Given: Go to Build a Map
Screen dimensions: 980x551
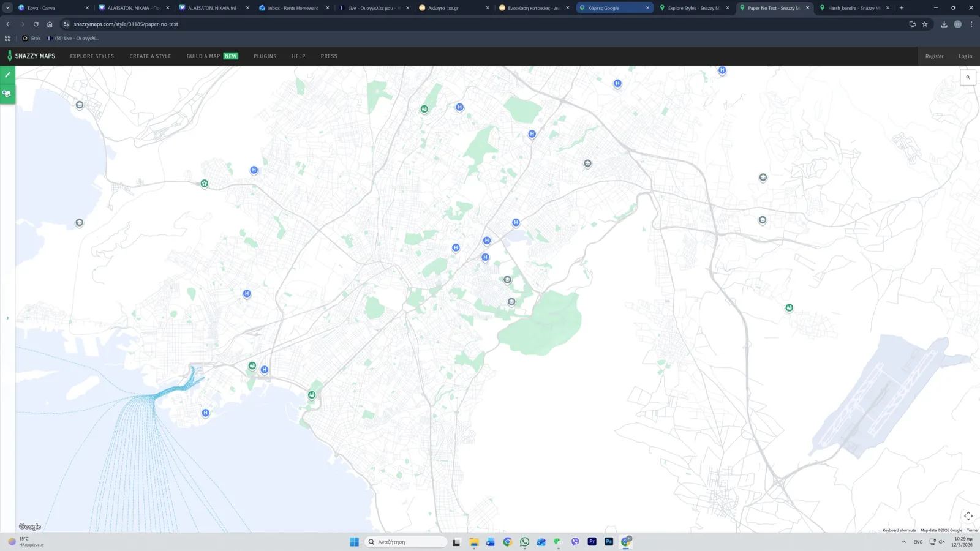Looking at the screenshot, I should click(x=212, y=56).
